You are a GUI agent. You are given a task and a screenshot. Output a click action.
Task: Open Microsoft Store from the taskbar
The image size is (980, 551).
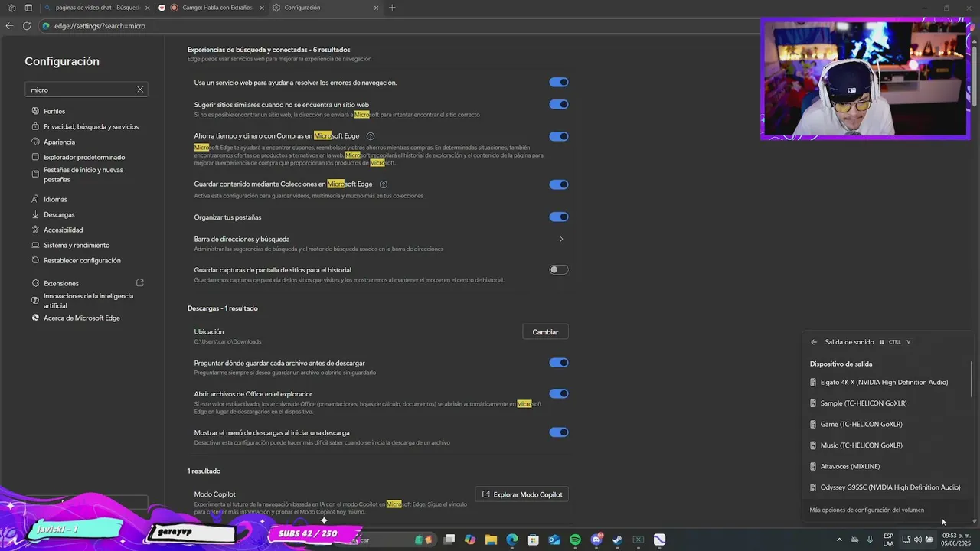[x=533, y=540]
